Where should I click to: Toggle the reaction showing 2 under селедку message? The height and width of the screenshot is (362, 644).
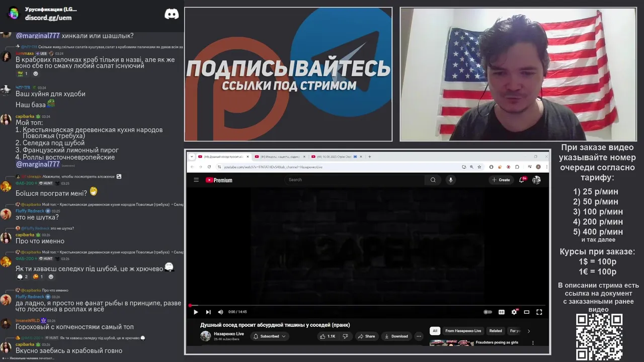tap(23, 277)
